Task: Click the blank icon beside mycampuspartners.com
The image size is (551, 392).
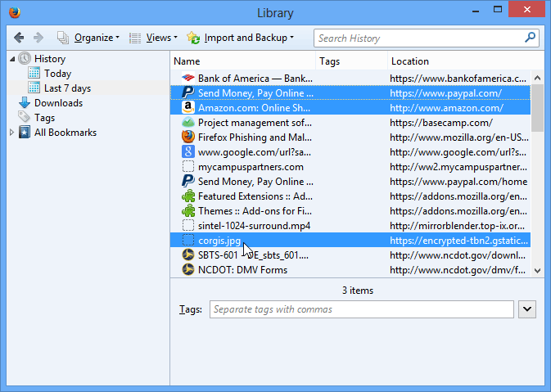Action: [x=188, y=166]
